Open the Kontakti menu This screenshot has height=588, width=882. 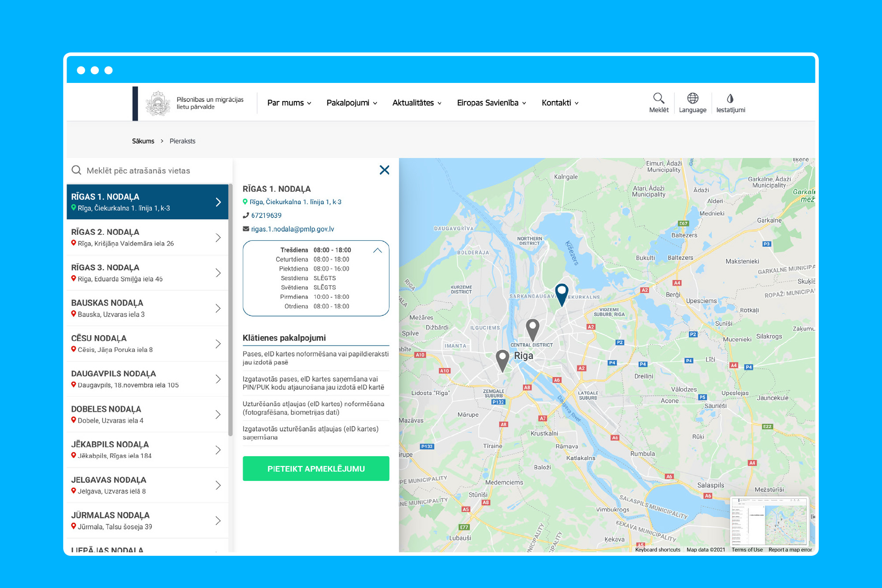[x=559, y=103]
